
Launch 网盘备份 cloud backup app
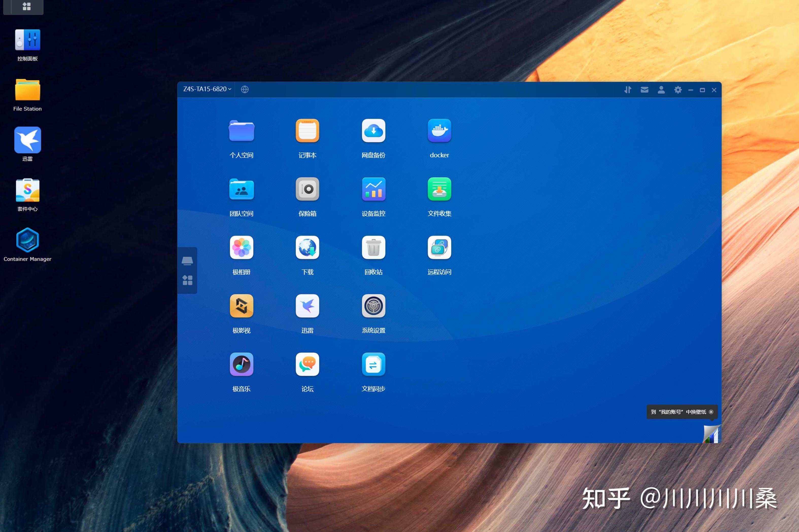coord(373,131)
